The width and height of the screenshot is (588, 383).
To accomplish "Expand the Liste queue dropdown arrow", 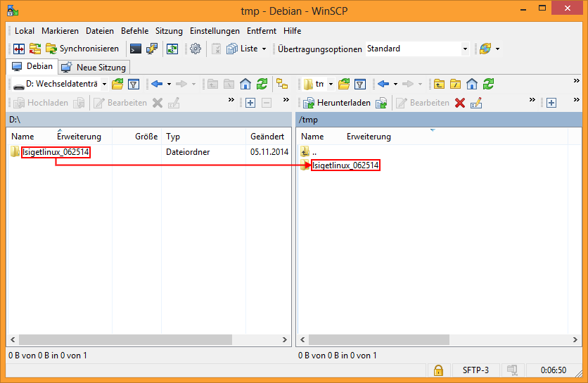I will pyautogui.click(x=264, y=49).
